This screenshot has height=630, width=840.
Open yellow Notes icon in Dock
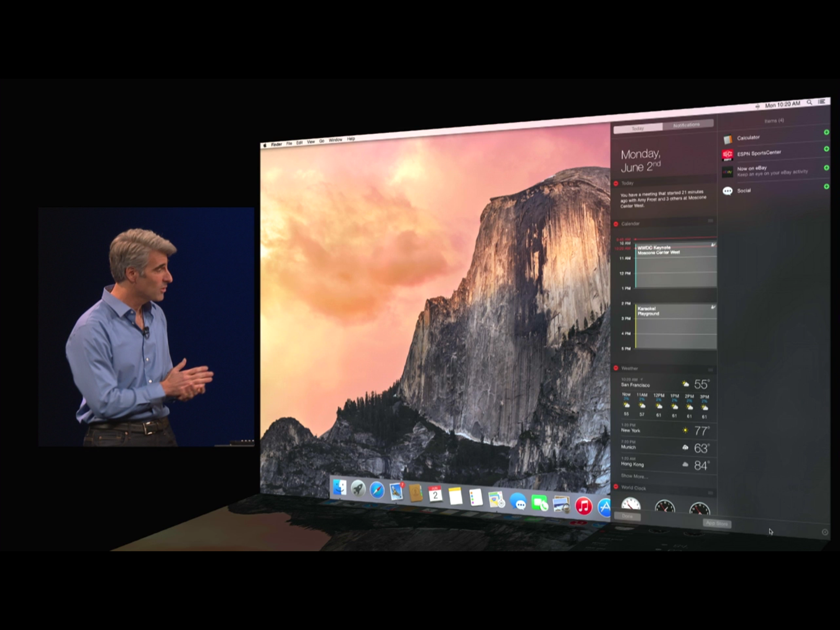click(455, 496)
